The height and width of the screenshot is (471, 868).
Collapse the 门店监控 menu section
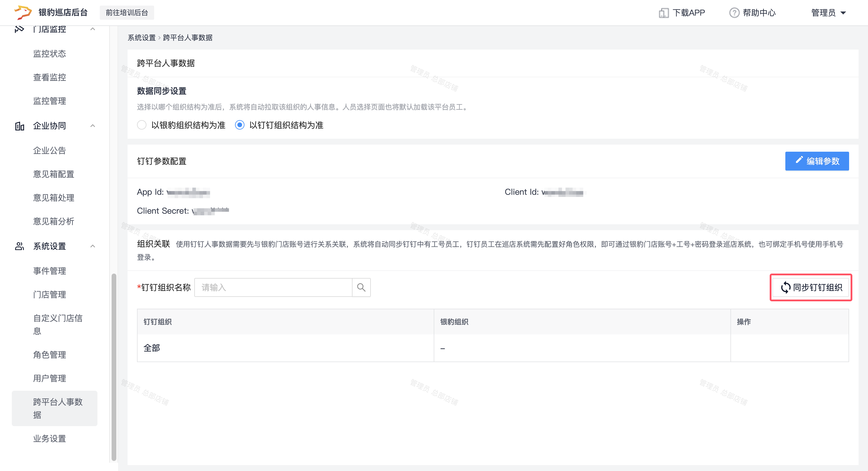tap(93, 29)
